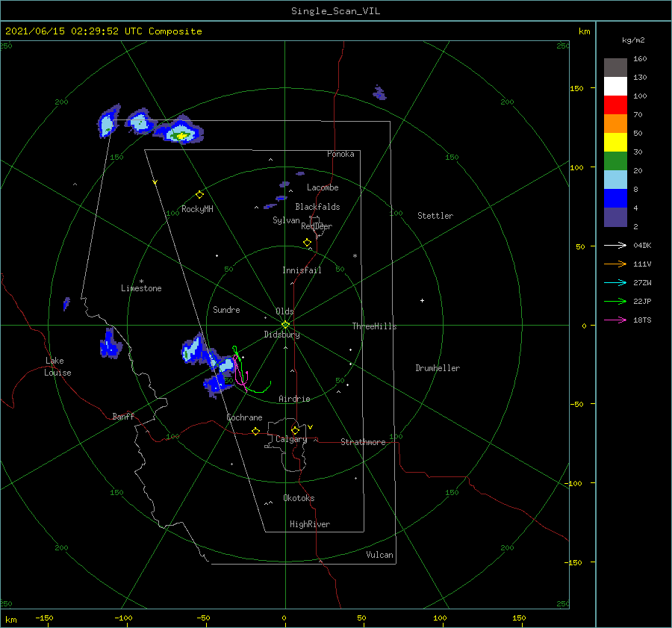Viewport: 672px width, 628px height.
Task: Click the ThreeHills label
Action: pos(374,326)
